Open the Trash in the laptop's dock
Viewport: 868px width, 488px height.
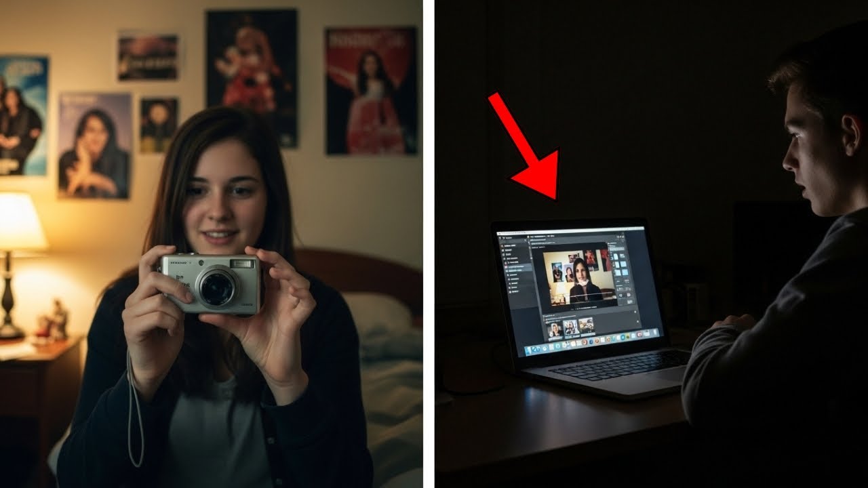656,333
